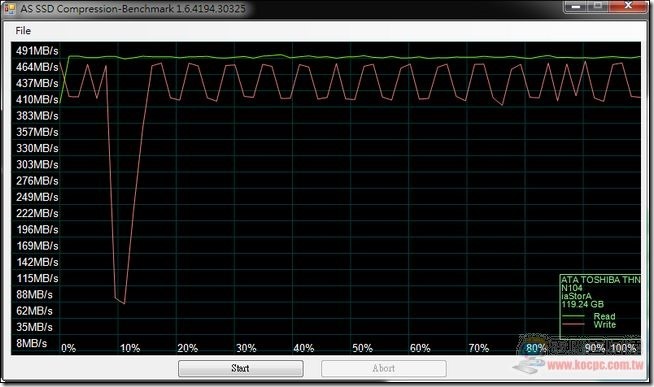Click the write speed dip near 88MB/s
The image size is (654, 387).
coord(120,300)
